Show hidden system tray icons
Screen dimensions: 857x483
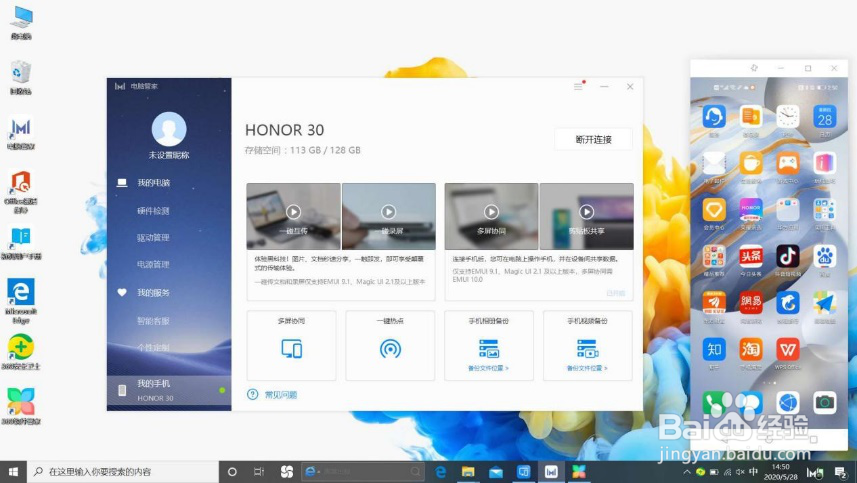click(687, 472)
